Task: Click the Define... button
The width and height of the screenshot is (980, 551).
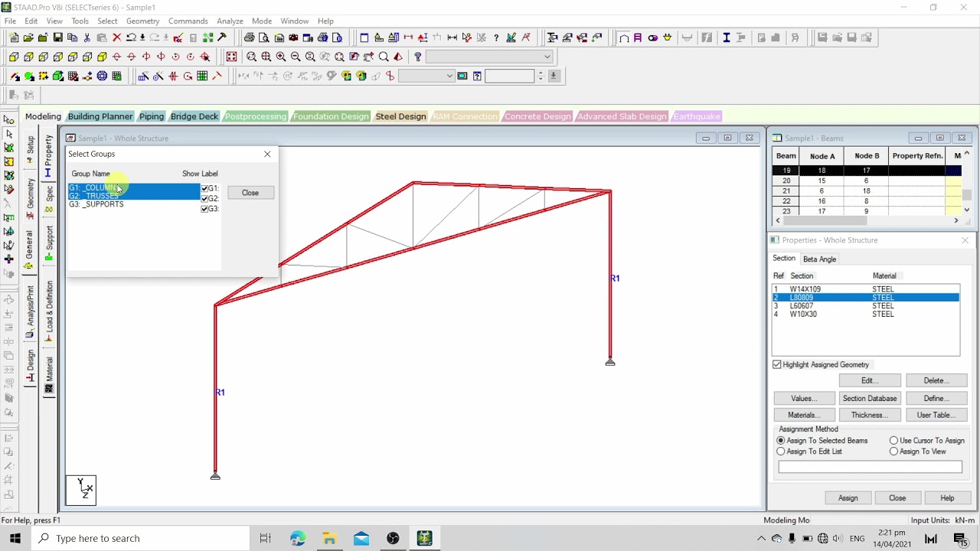Action: 936,399
